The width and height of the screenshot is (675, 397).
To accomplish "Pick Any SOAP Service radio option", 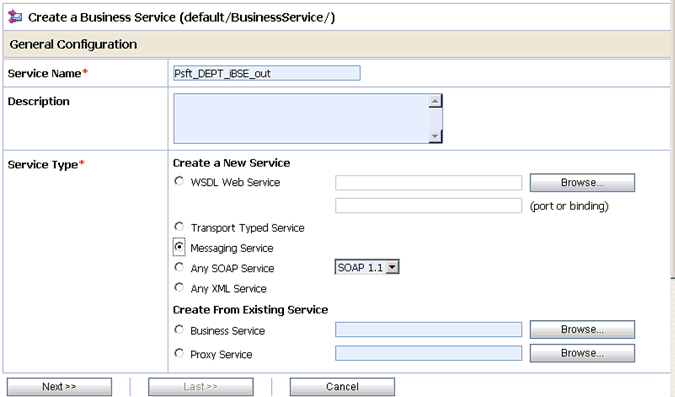I will click(x=179, y=267).
